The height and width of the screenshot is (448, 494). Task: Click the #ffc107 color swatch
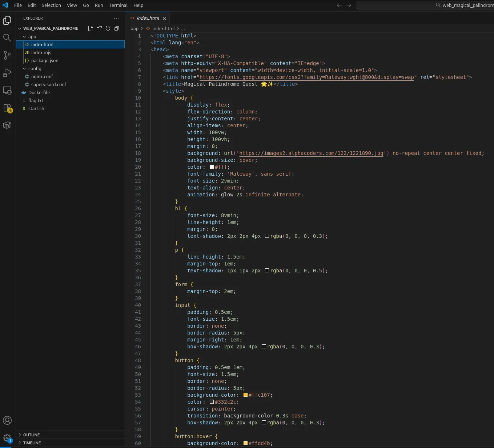click(x=245, y=395)
